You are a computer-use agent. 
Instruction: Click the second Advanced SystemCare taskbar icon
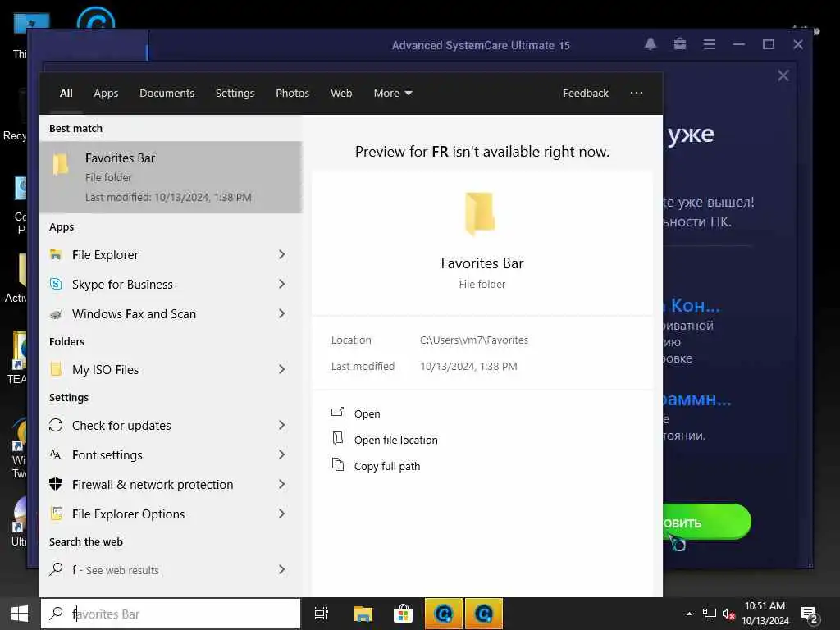tap(484, 614)
